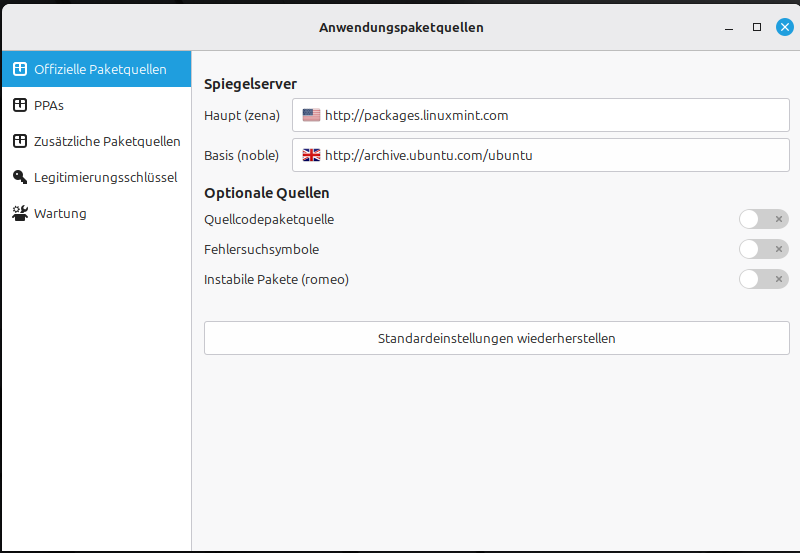Close the Anwendungspaketquellen window
The image size is (800, 553).
click(x=785, y=27)
